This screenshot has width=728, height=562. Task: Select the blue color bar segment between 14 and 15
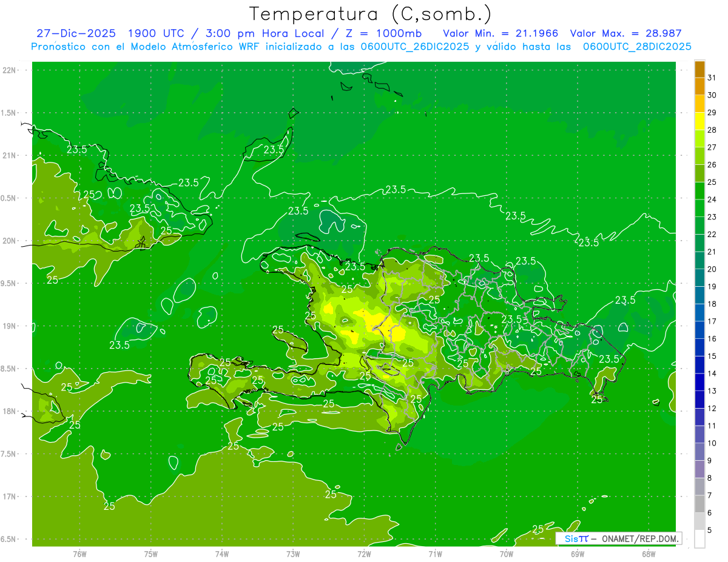pyautogui.click(x=699, y=365)
